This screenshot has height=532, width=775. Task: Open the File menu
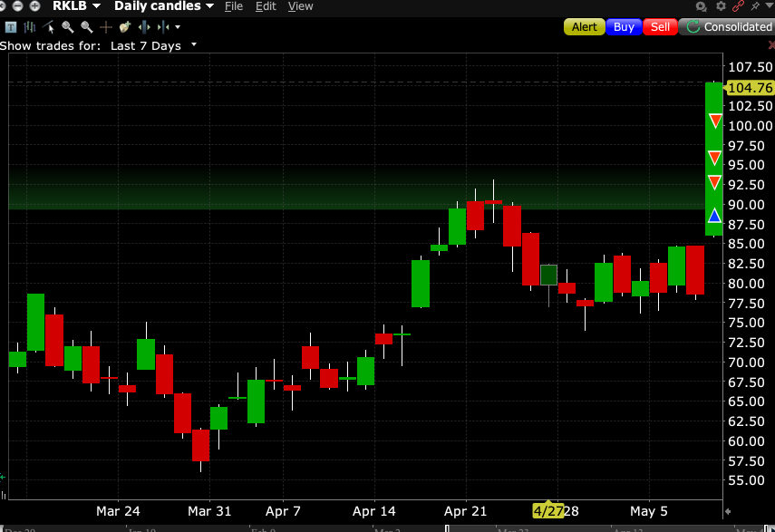click(233, 6)
